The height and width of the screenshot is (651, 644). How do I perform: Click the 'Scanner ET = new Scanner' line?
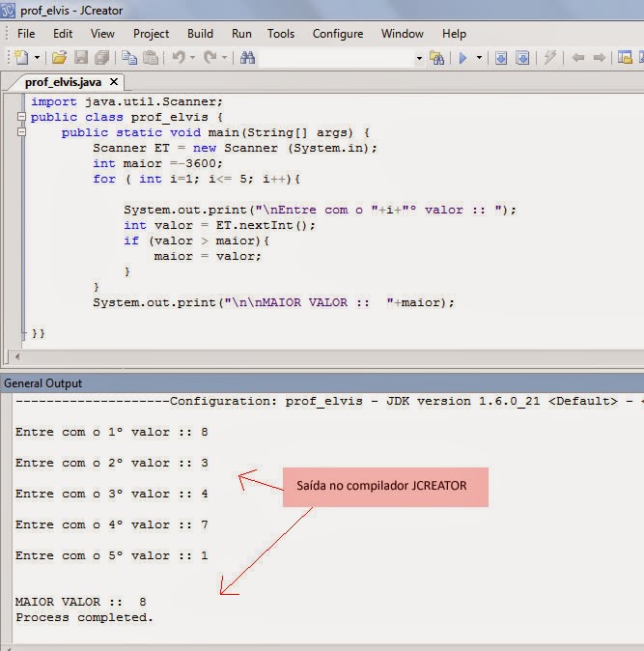click(x=235, y=148)
